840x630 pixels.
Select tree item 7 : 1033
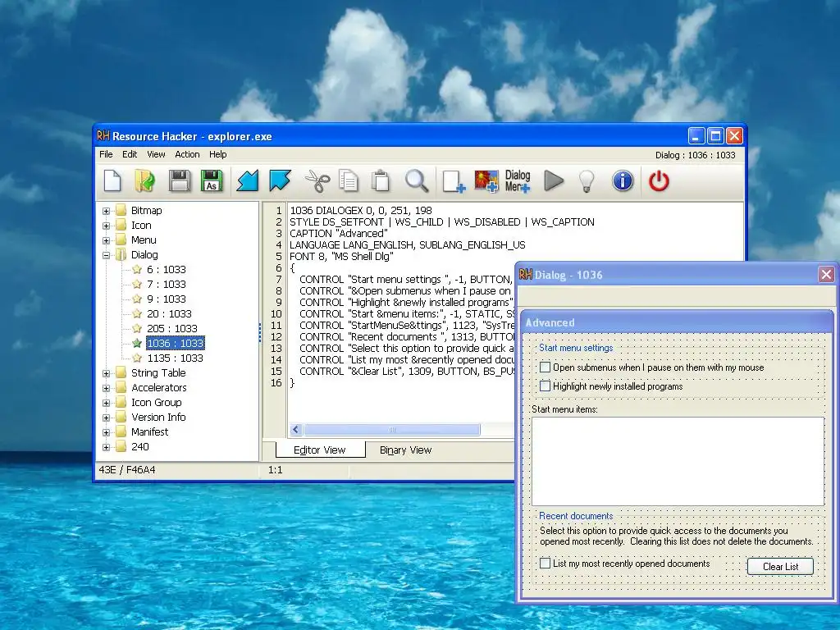coord(166,285)
